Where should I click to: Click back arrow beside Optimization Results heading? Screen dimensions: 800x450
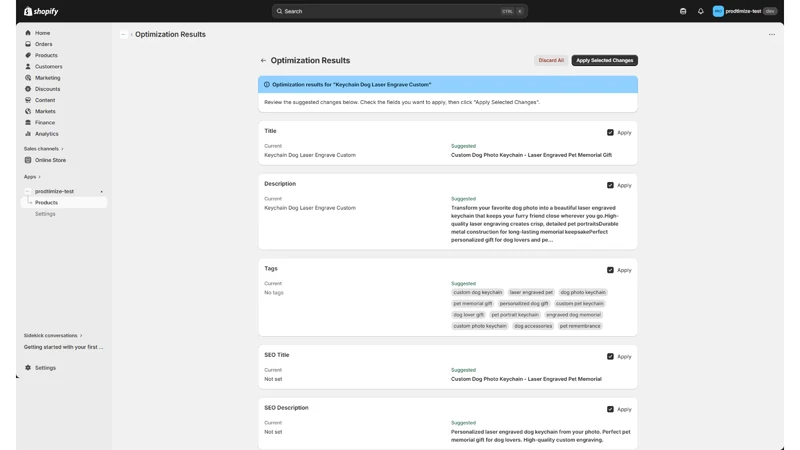pos(263,60)
